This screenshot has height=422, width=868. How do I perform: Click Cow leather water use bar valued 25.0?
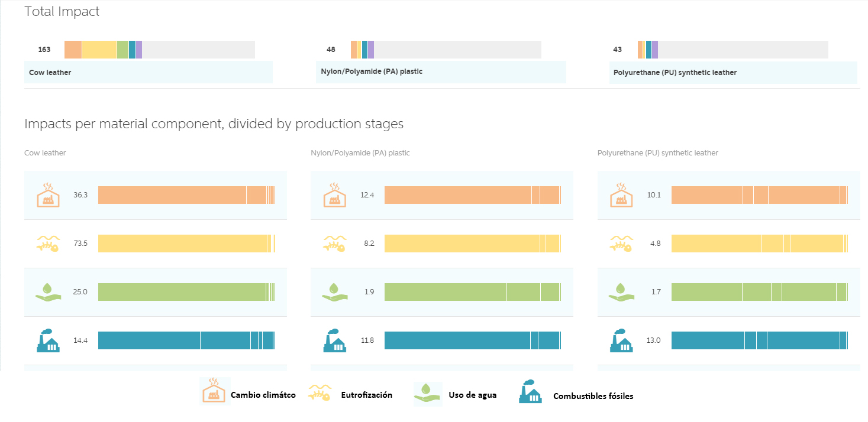coord(182,292)
